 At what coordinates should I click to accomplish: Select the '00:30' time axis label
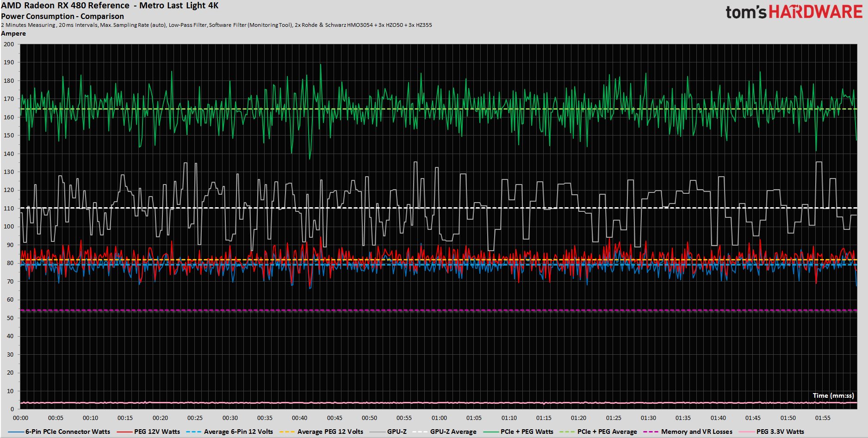[x=230, y=418]
